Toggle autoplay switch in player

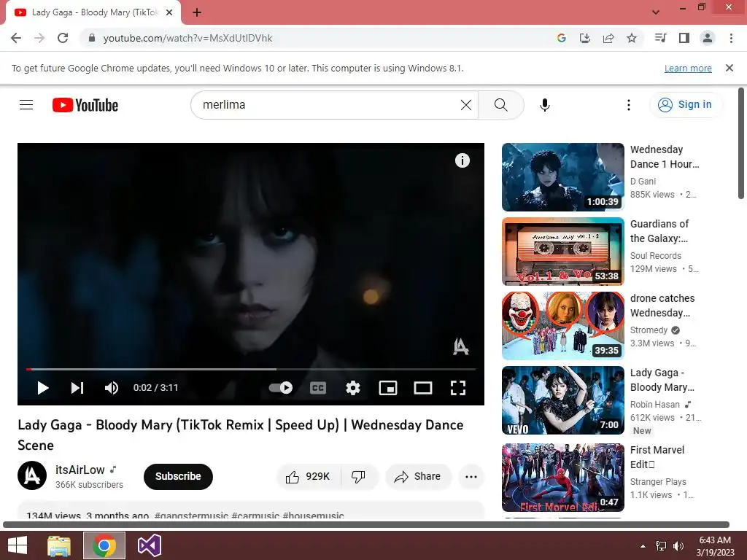(281, 388)
